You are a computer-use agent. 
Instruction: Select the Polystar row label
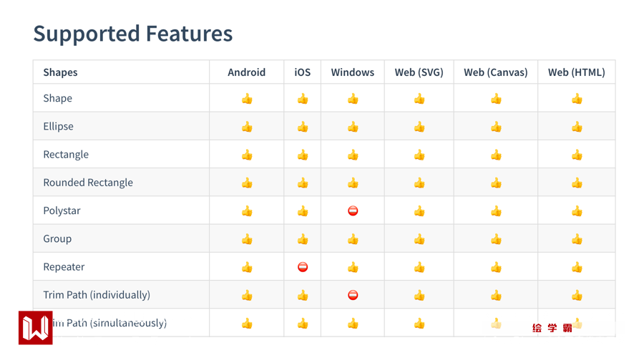pyautogui.click(x=62, y=211)
